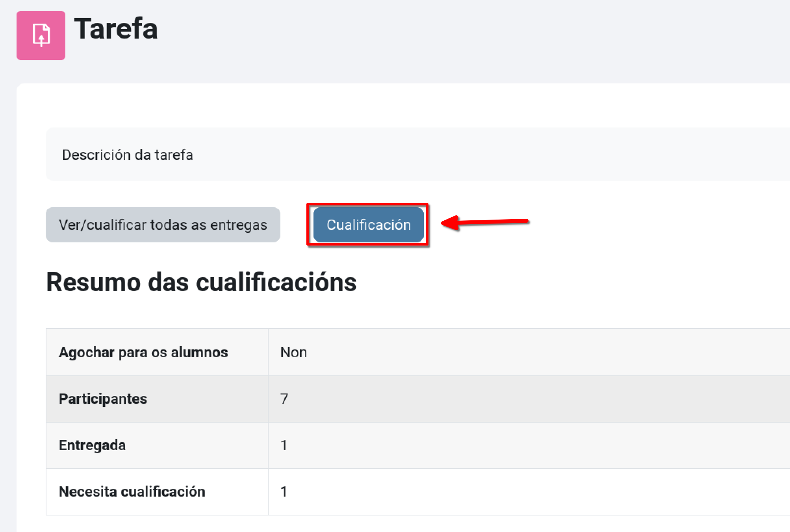The width and height of the screenshot is (790, 532).
Task: Open Ver/cualificar todas as entregas
Action: pyautogui.click(x=163, y=225)
